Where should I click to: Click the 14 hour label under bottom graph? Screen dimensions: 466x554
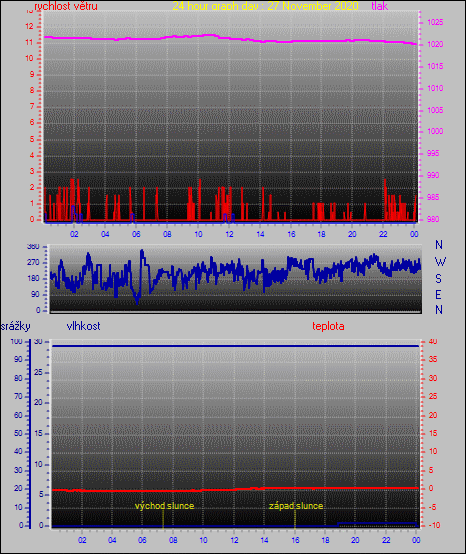coord(265,540)
